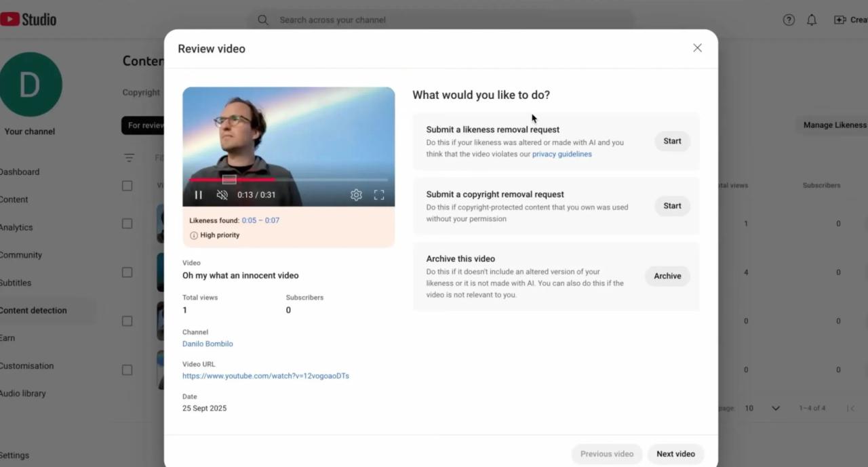This screenshot has height=467, width=868.
Task: Go to Analytics in sidebar
Action: click(x=16, y=228)
